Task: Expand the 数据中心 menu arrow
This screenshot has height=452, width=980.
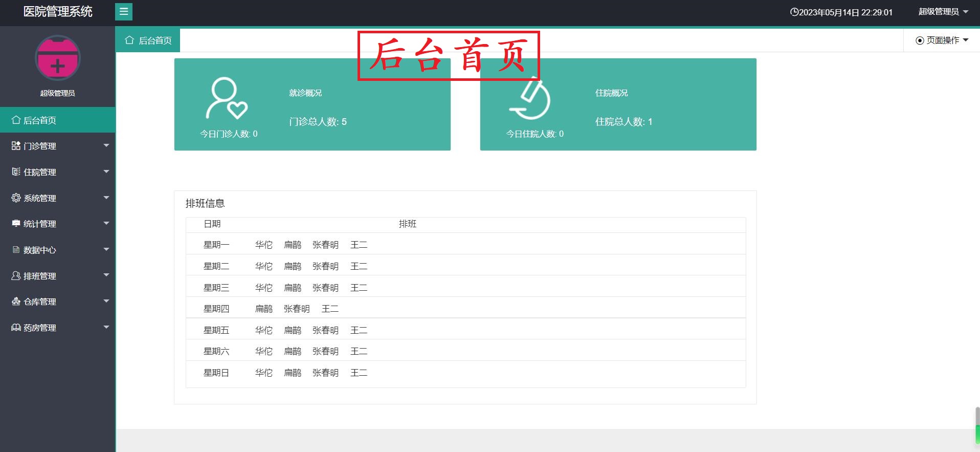Action: 106,249
